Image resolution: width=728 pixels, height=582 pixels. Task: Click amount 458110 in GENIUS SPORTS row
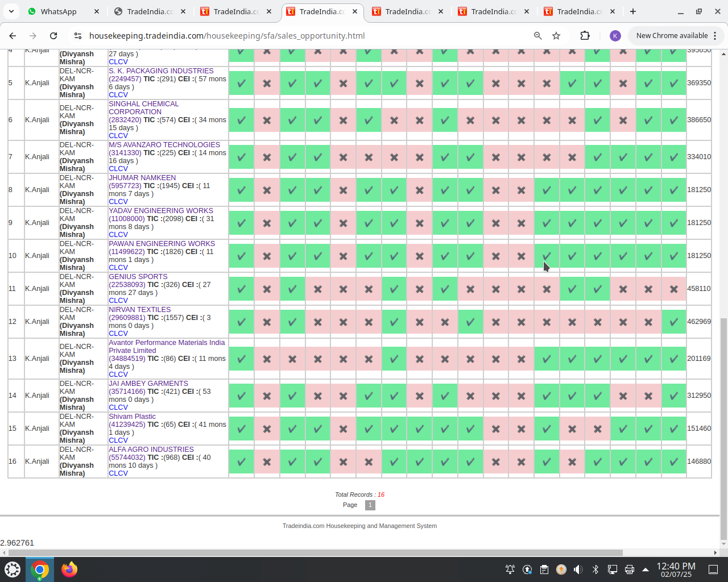click(x=699, y=289)
